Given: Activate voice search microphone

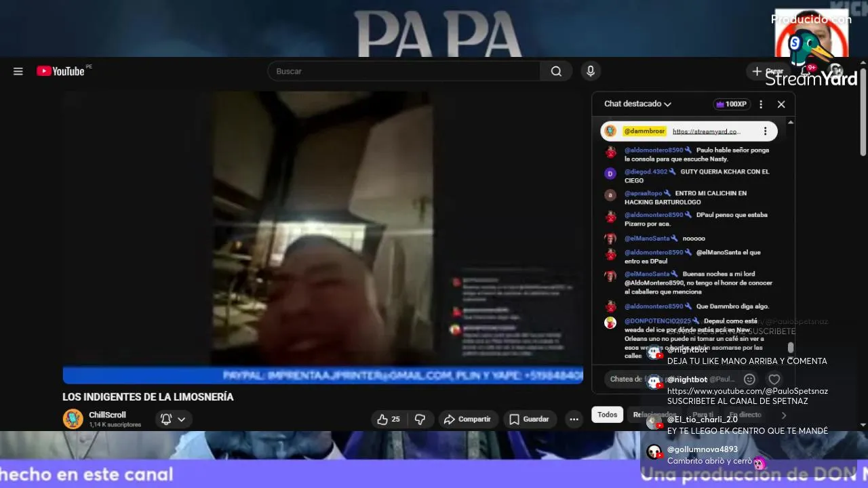Looking at the screenshot, I should [x=591, y=71].
